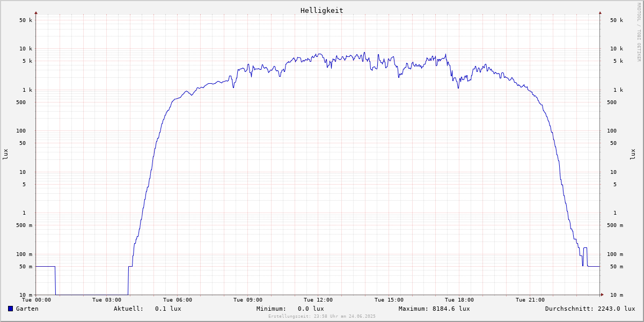Click the "Tue 09:00" time axis label
644x322 pixels.
click(x=248, y=300)
